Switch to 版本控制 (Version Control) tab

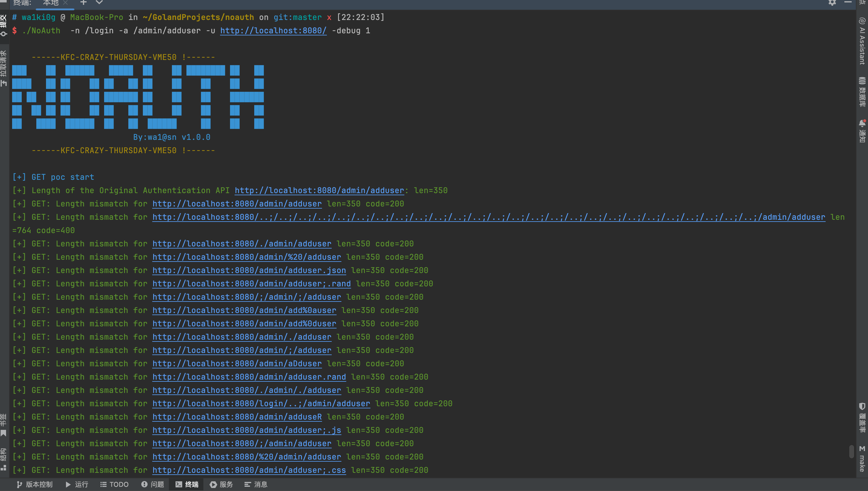pos(35,484)
